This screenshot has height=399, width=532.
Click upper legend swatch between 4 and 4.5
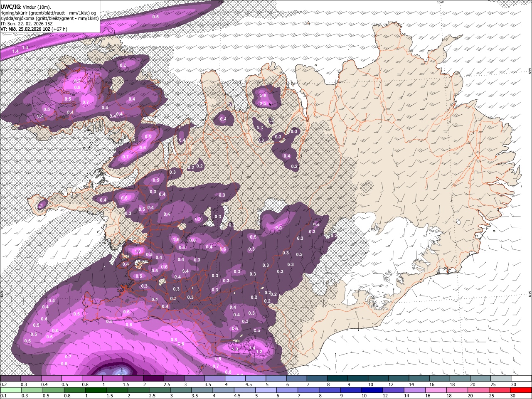point(235,378)
